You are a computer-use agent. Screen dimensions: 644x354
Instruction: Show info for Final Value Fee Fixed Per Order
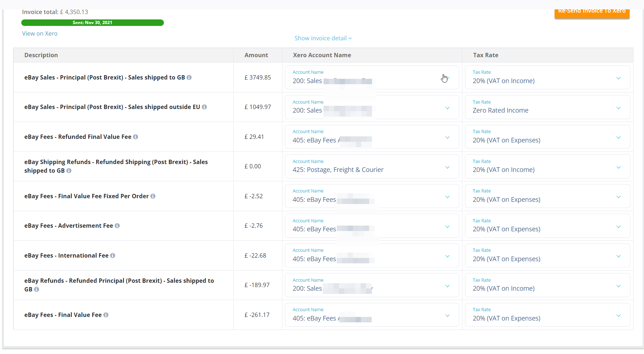153,196
